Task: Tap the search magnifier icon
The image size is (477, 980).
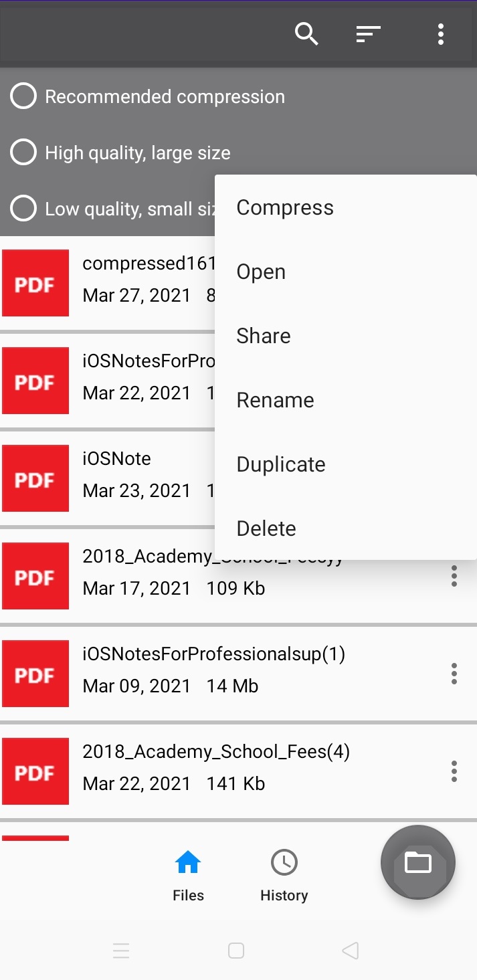Action: tap(306, 33)
